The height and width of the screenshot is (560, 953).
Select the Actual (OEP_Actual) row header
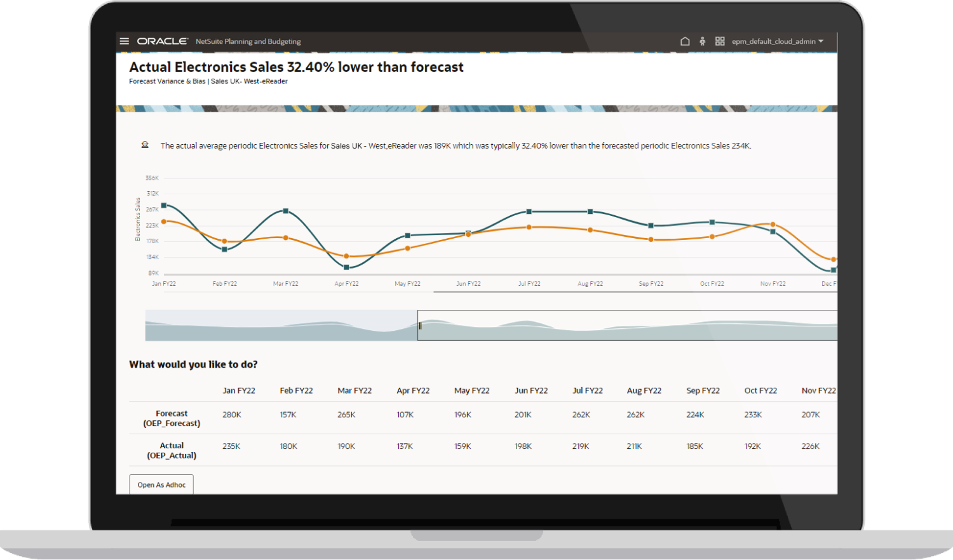pos(172,450)
